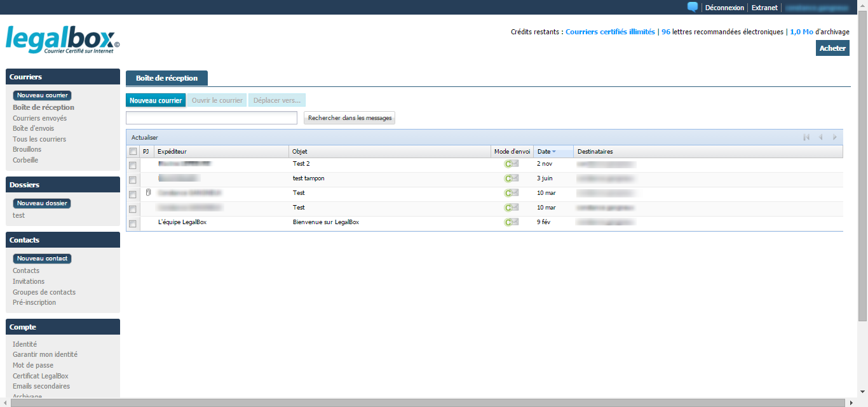
Task: Click the Déconnexion link
Action: pyautogui.click(x=724, y=8)
